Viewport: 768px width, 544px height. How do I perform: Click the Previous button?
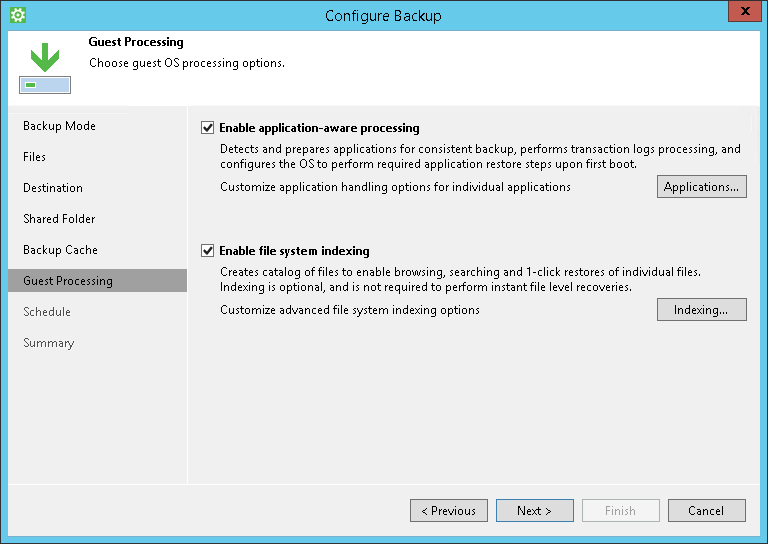(449, 511)
